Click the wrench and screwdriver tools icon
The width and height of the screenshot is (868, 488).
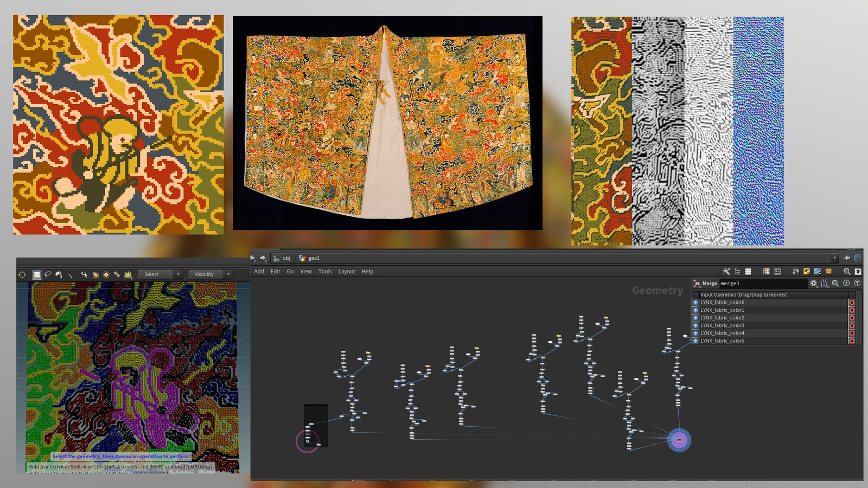click(726, 271)
